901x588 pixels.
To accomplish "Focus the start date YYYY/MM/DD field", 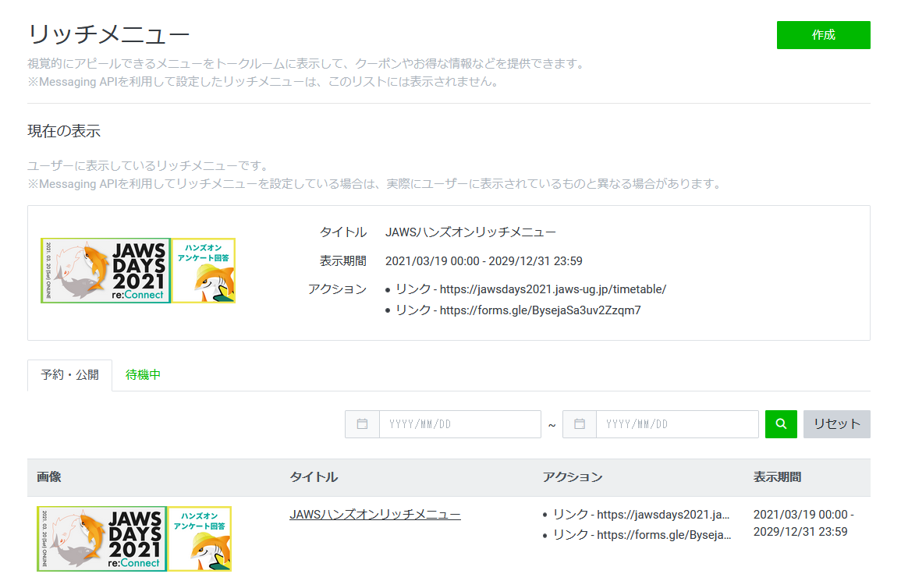I will 459,423.
